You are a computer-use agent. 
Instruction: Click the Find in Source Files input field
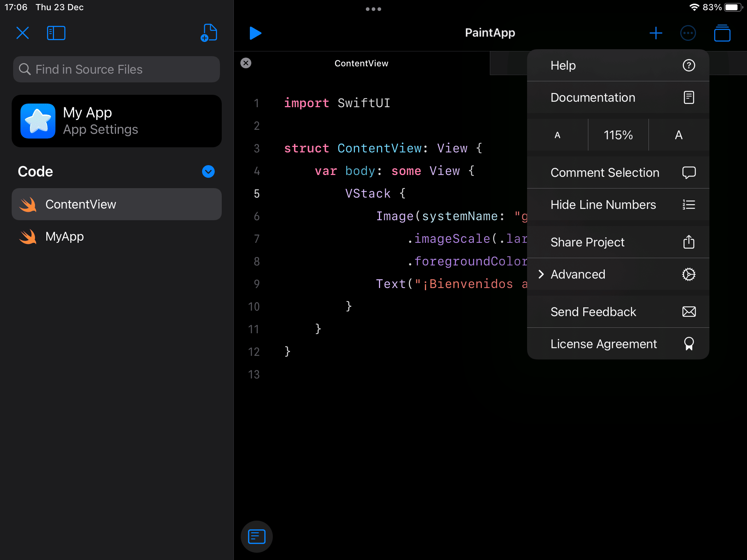[x=117, y=69]
